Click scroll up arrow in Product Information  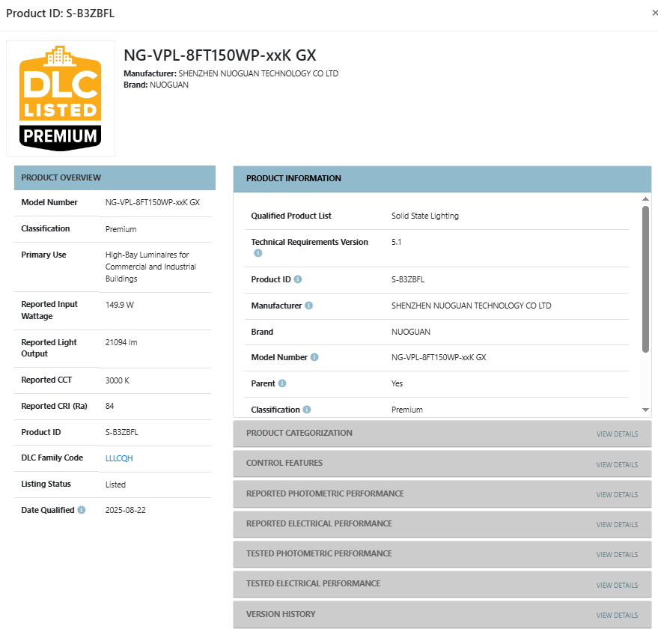tap(645, 198)
